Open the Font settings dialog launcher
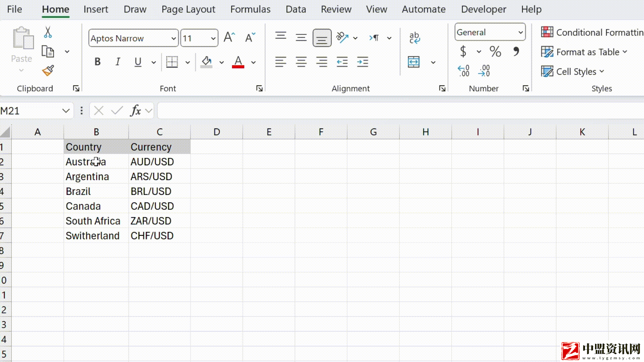 point(259,88)
